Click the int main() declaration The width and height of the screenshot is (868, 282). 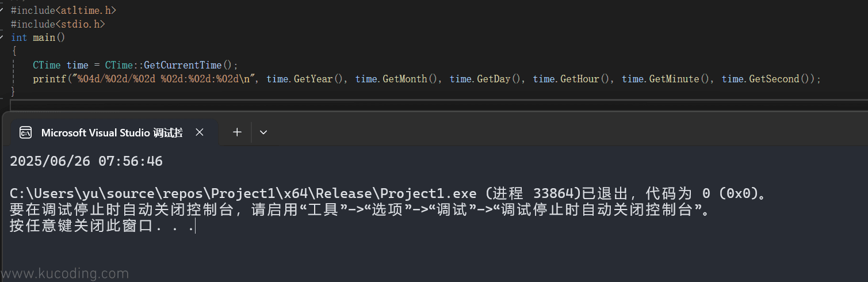(38, 37)
